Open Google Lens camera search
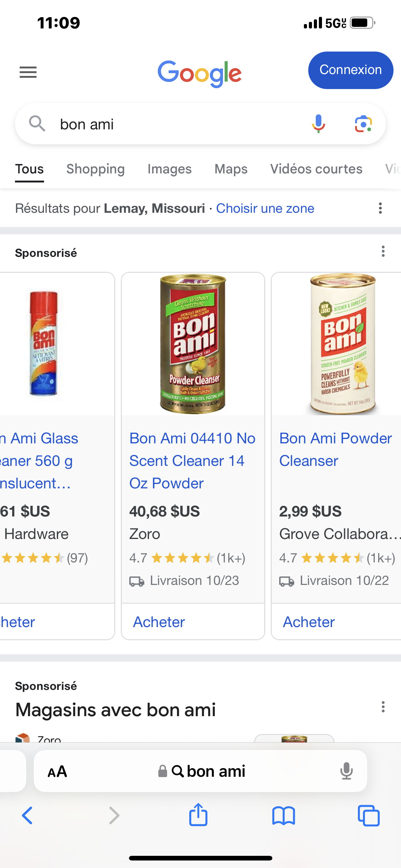The height and width of the screenshot is (868, 401). tap(363, 124)
